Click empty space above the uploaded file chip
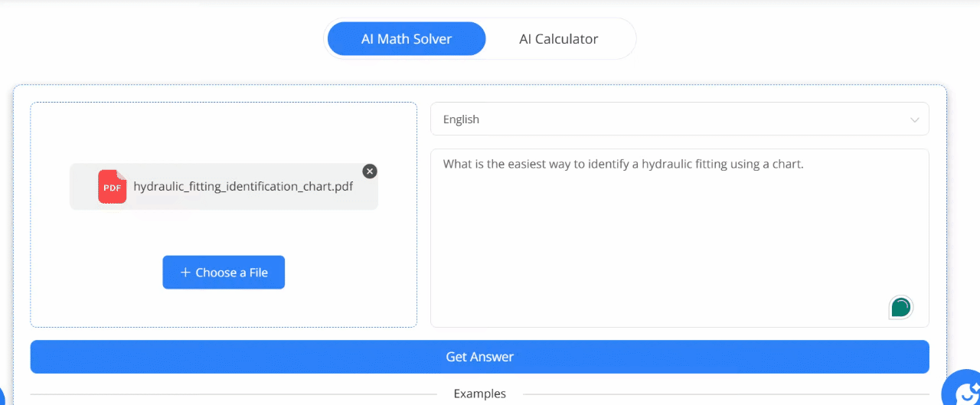Viewport: 980px width, 405px height. click(224, 134)
